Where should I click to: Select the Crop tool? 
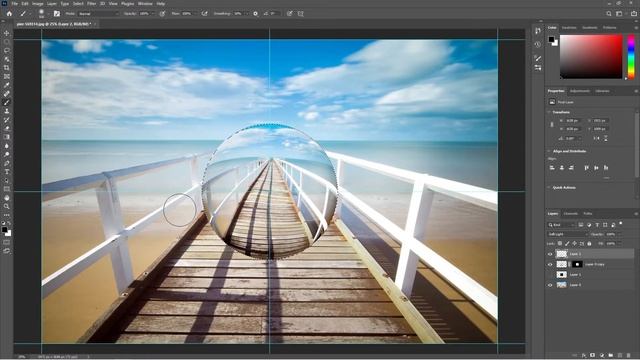pos(7,68)
